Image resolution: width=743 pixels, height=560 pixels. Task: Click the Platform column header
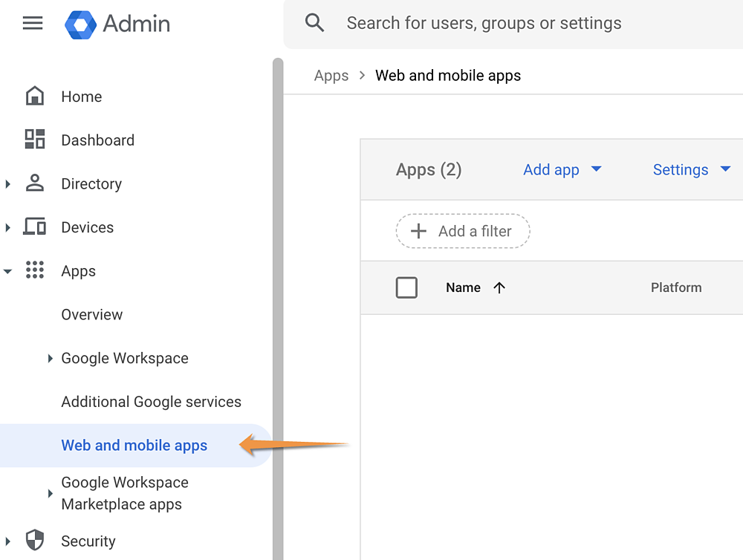point(676,287)
